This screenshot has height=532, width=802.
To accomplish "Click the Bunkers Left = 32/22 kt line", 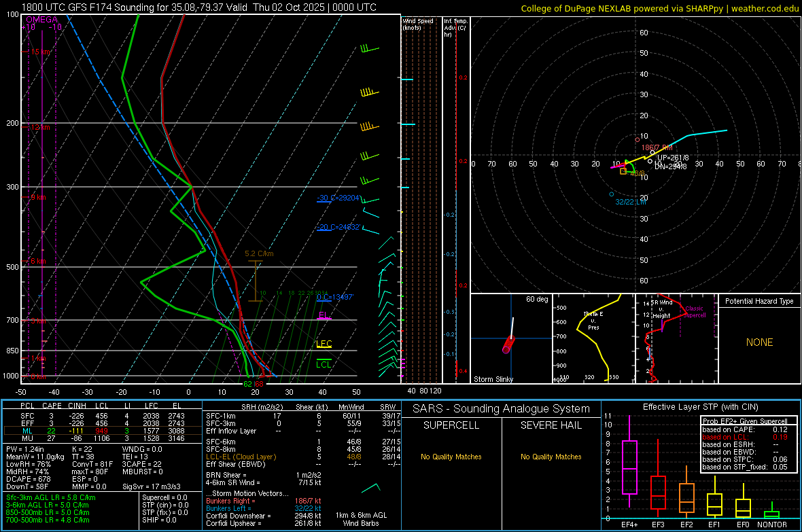I will click(x=264, y=508).
